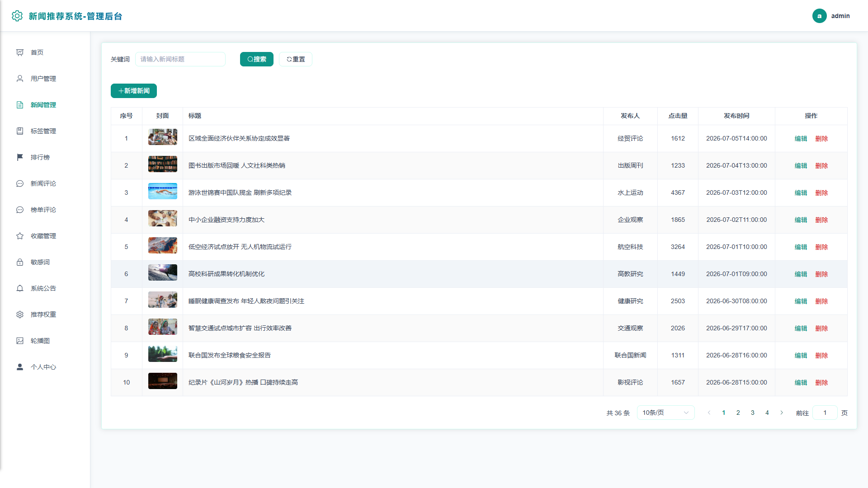Open cover thumbnail of 图书出版市场回暖 row
The width and height of the screenshot is (868, 488).
pyautogui.click(x=163, y=164)
